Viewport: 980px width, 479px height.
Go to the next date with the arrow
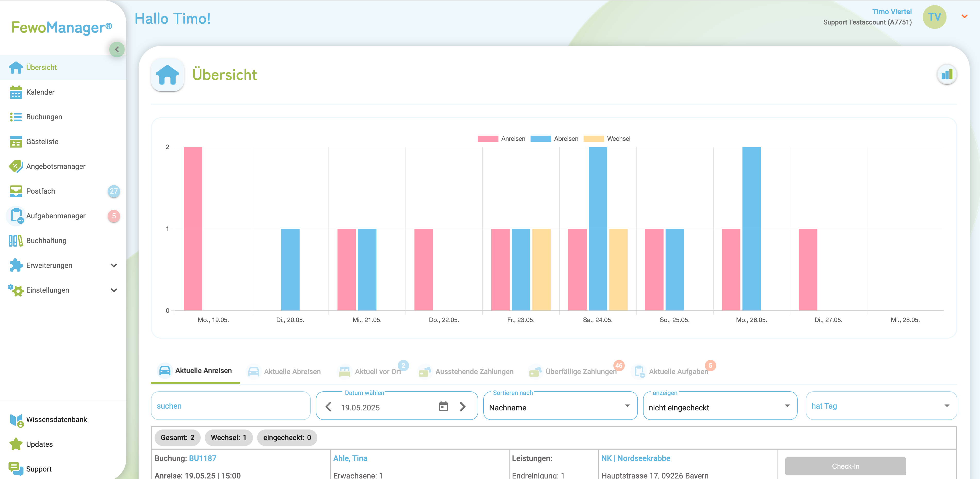(x=463, y=407)
